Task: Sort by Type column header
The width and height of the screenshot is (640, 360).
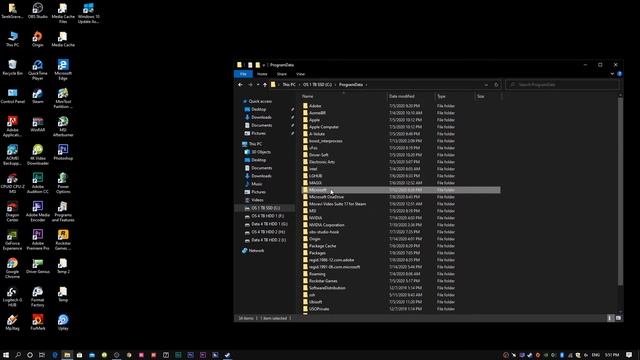Action: click(x=455, y=96)
